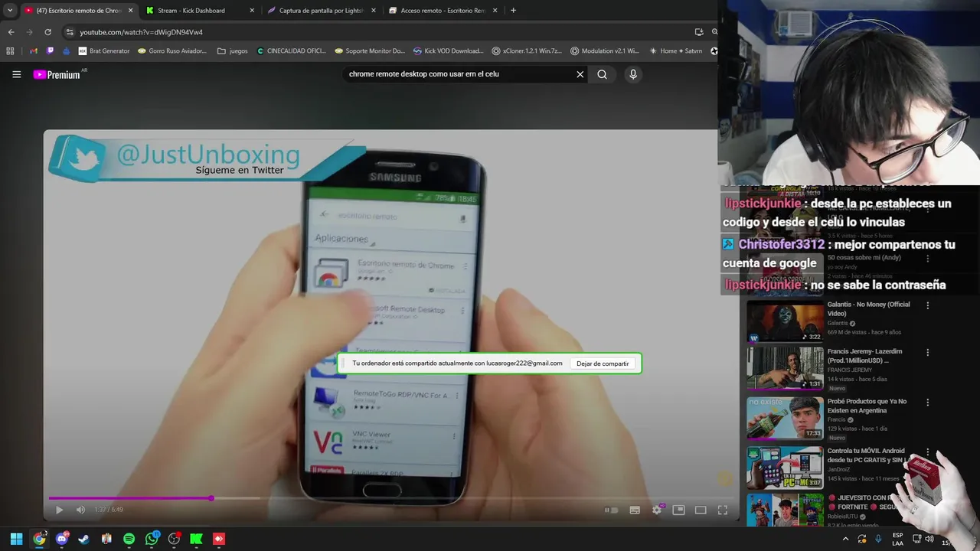Open the Kick VOD Download... bookmark
The height and width of the screenshot is (551, 980).
click(x=449, y=51)
